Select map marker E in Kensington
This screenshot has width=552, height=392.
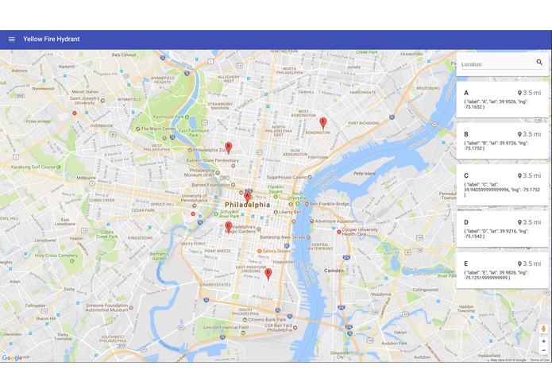[x=322, y=124]
